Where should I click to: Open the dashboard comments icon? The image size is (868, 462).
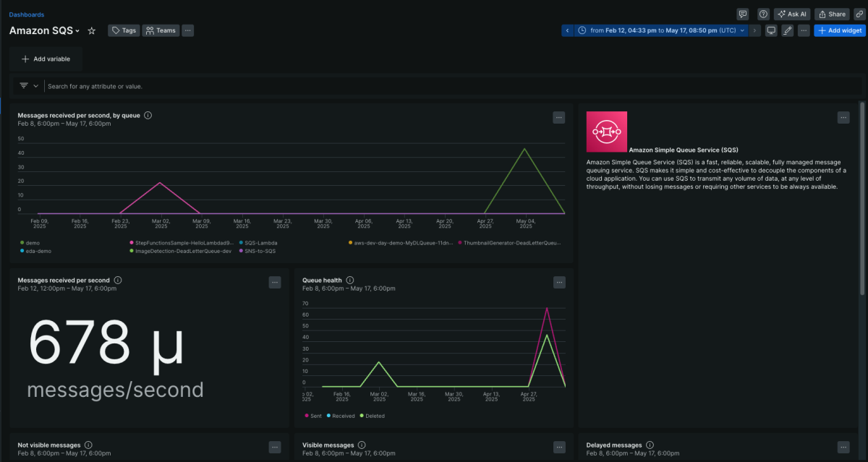743,14
